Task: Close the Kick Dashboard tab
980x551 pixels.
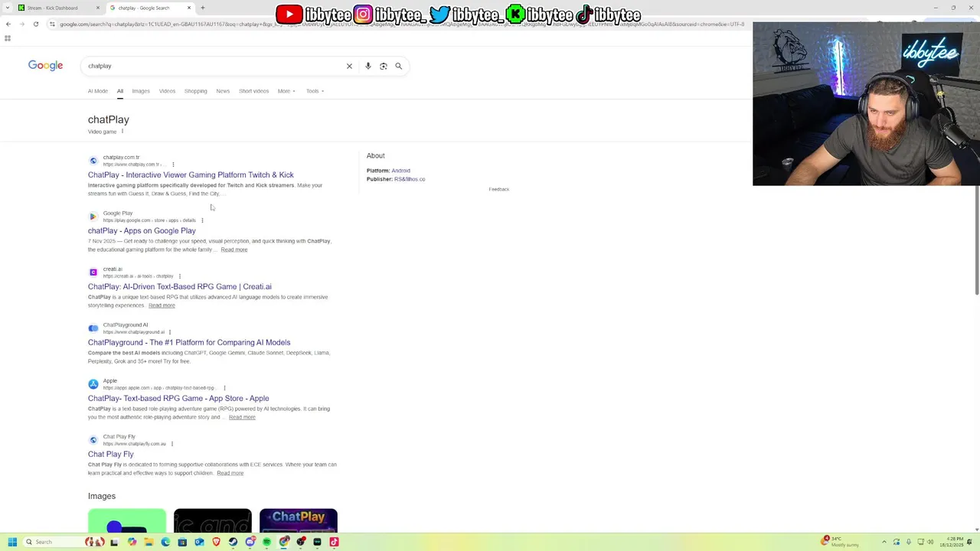Action: (x=98, y=8)
